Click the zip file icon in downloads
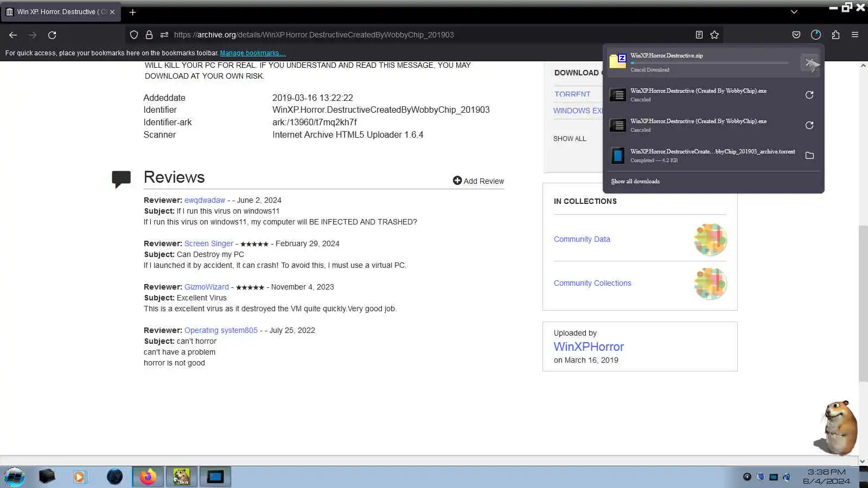 [x=618, y=61]
